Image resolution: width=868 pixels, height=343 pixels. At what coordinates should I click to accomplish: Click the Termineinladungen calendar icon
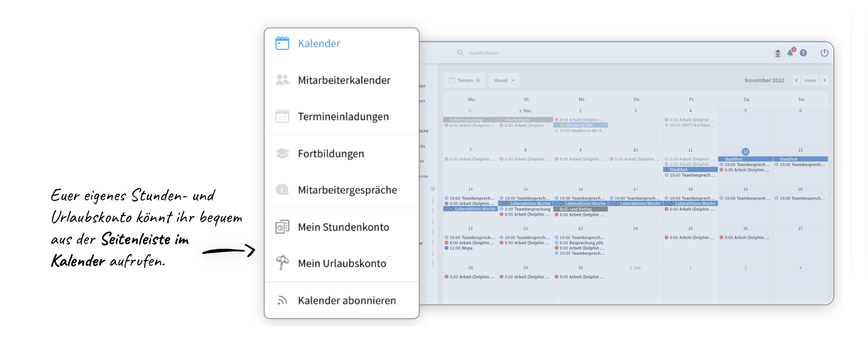click(282, 116)
